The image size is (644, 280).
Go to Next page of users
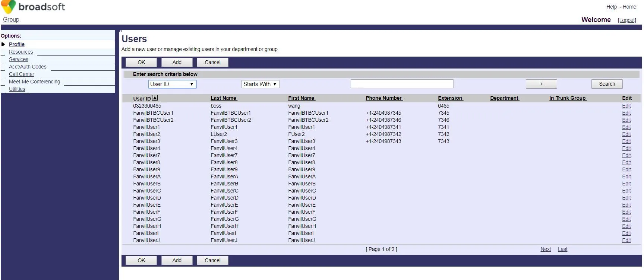tap(546, 249)
